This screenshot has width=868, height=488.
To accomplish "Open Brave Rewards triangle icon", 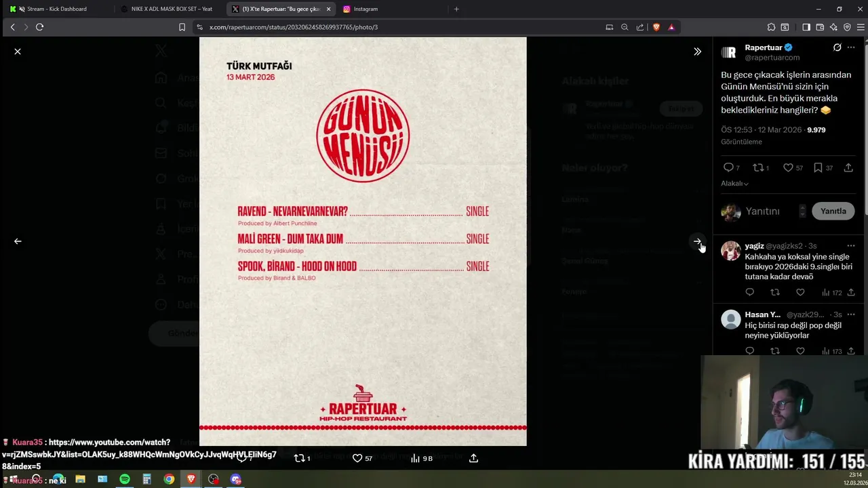I will coord(671,27).
